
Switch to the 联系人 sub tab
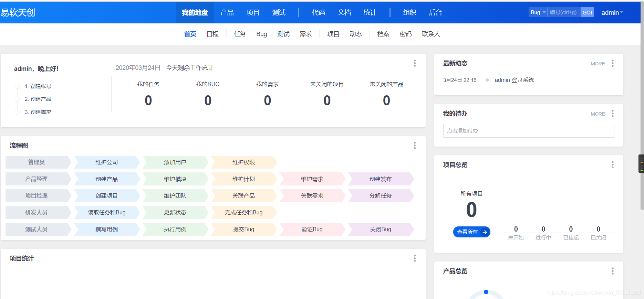point(431,34)
